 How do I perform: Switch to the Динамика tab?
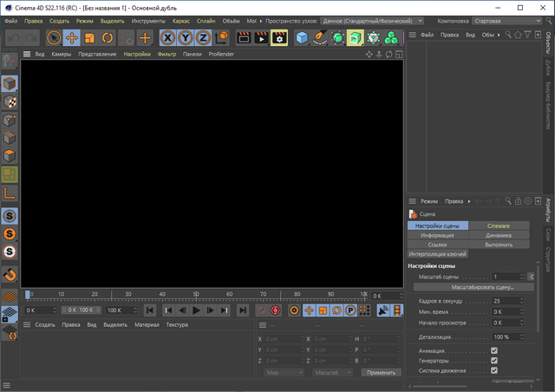(498, 235)
